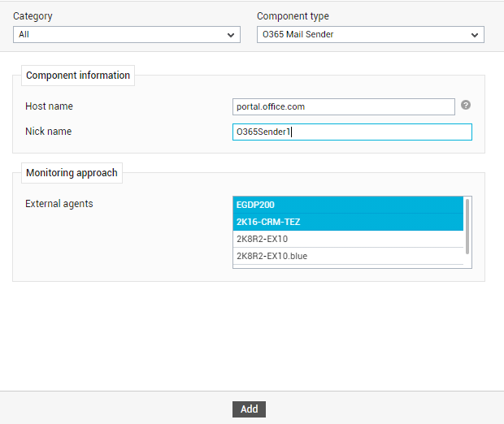504x424 pixels.
Task: Click the Host name label
Action: tap(49, 106)
